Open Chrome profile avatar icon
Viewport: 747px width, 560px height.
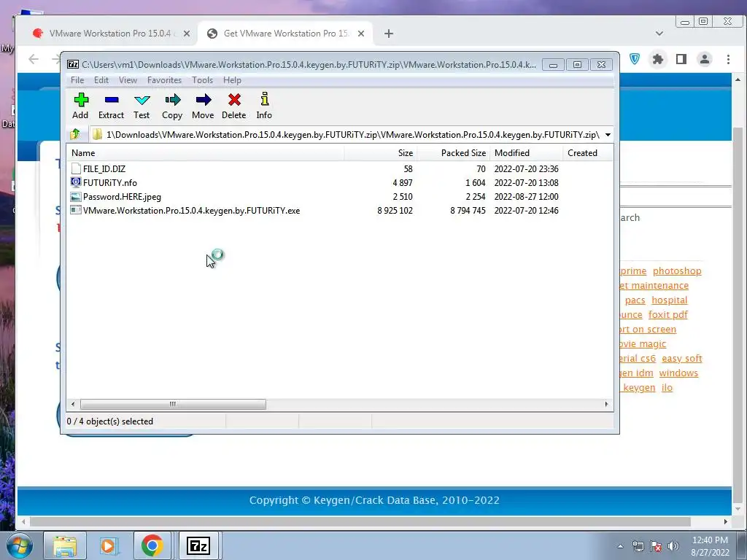[705, 59]
